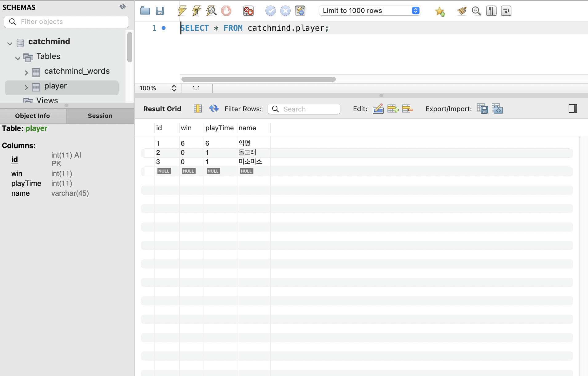Expand the catchmind_words table
Image resolution: width=588 pixels, height=376 pixels.
(x=26, y=72)
